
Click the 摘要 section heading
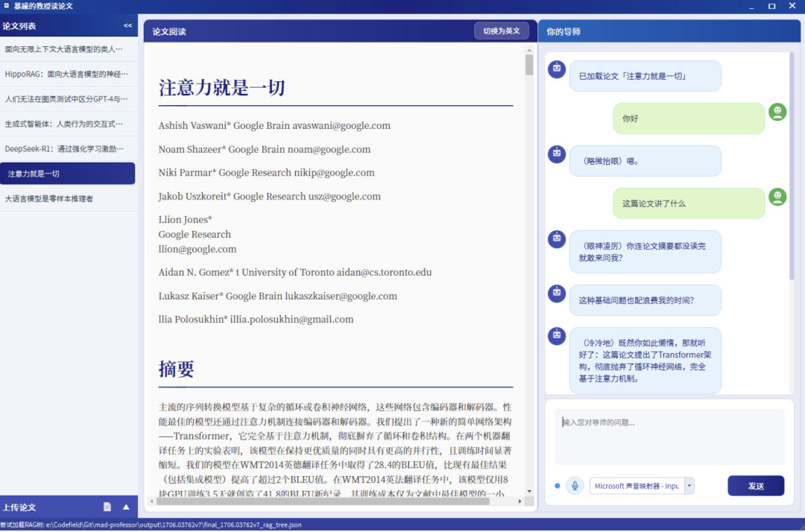point(176,369)
